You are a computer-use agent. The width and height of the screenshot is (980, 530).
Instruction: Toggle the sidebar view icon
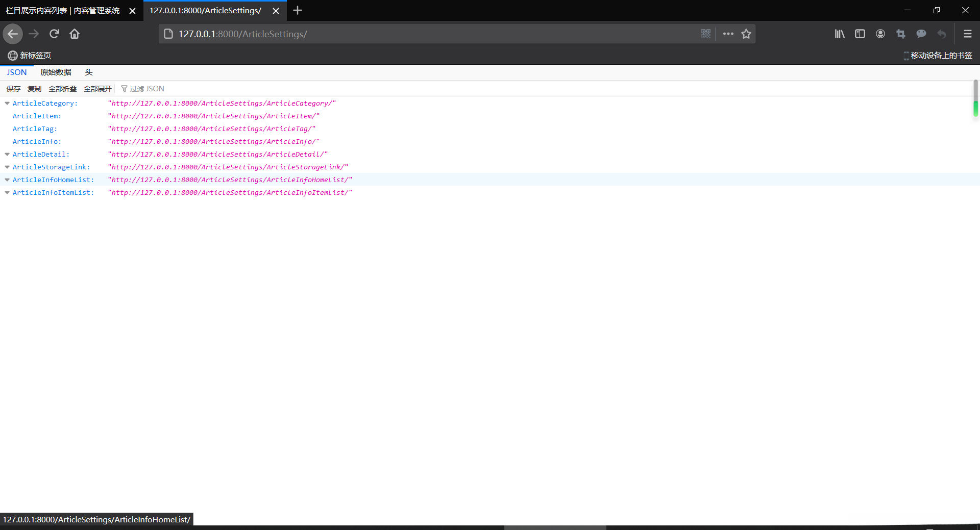pos(860,34)
